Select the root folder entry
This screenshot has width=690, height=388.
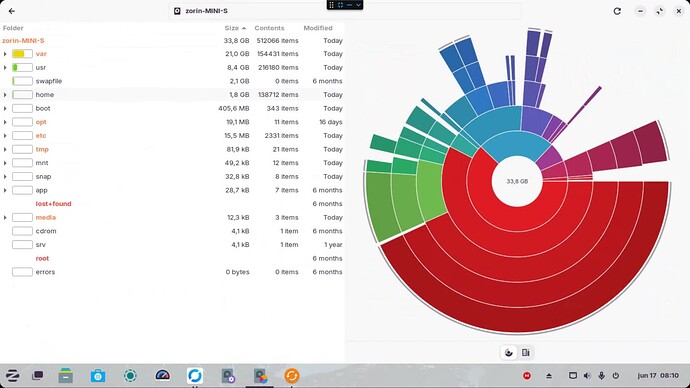42,259
